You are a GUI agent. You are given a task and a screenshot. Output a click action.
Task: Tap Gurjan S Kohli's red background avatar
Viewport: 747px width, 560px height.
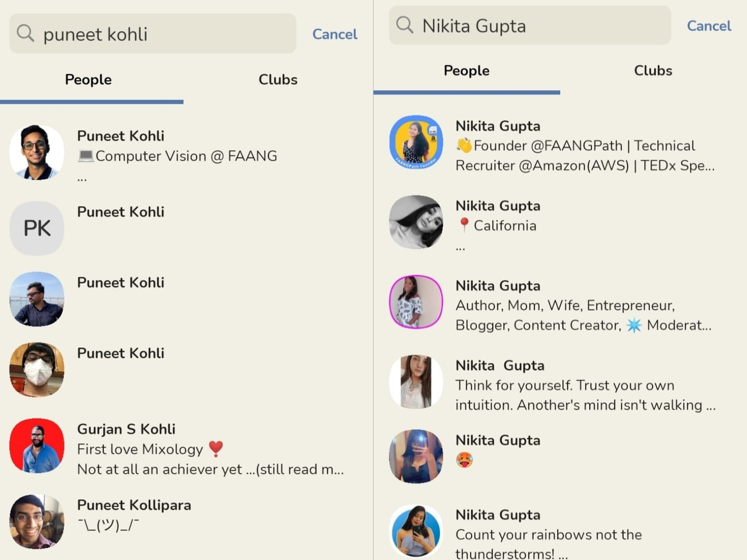pos(37,446)
